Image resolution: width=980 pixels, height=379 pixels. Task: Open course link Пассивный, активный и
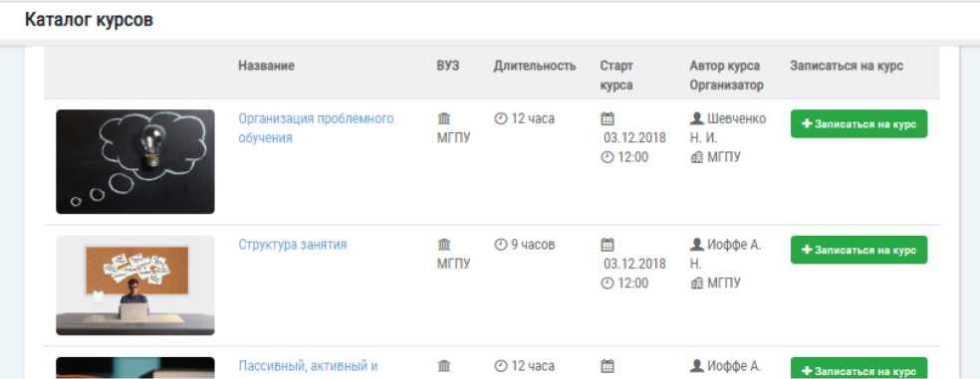click(308, 365)
